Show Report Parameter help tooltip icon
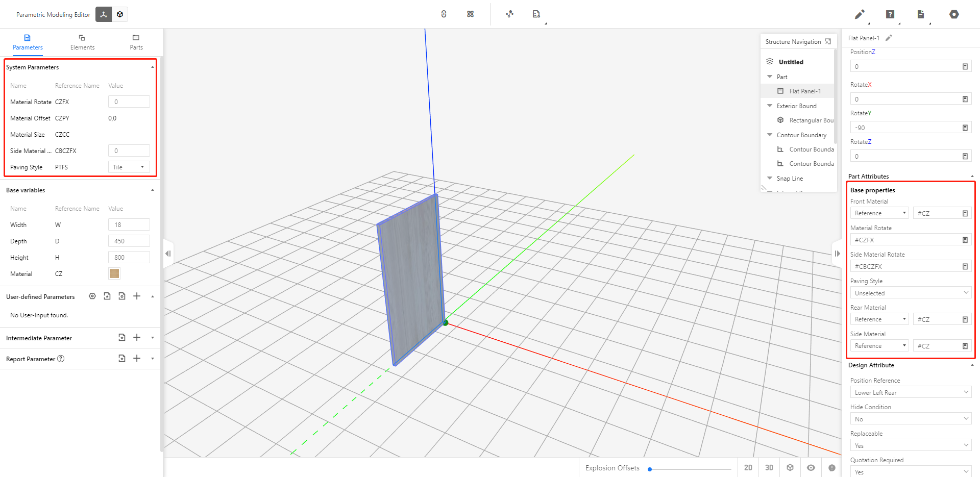This screenshot has width=980, height=477. [61, 359]
